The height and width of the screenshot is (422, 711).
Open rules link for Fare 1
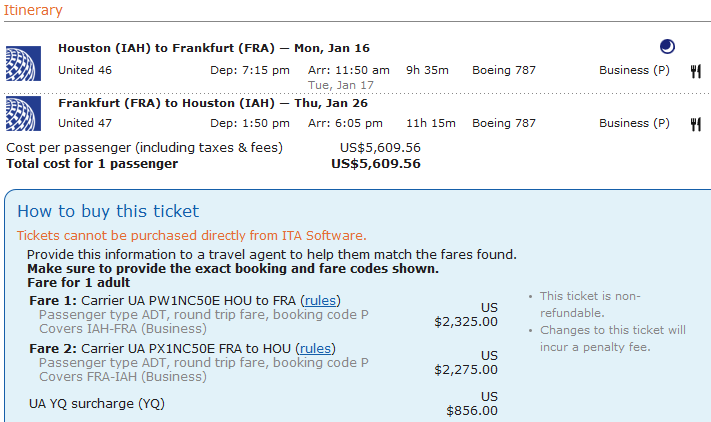(x=320, y=300)
